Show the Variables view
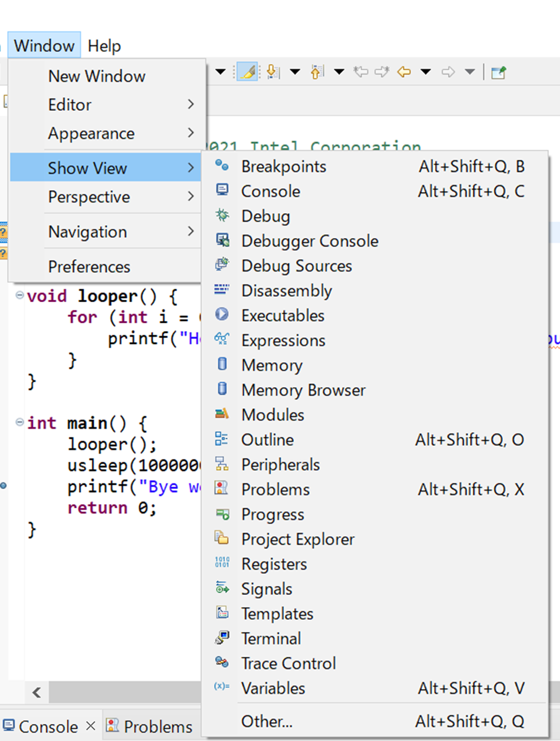 (273, 689)
